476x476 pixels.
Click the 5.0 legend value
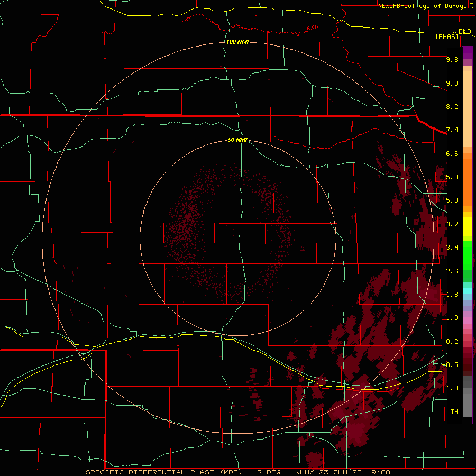tap(452, 200)
